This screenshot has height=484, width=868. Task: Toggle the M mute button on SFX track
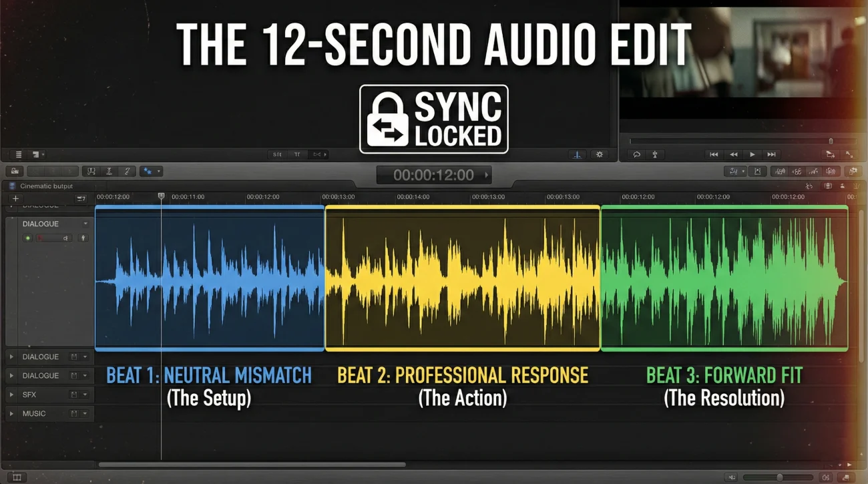74,395
